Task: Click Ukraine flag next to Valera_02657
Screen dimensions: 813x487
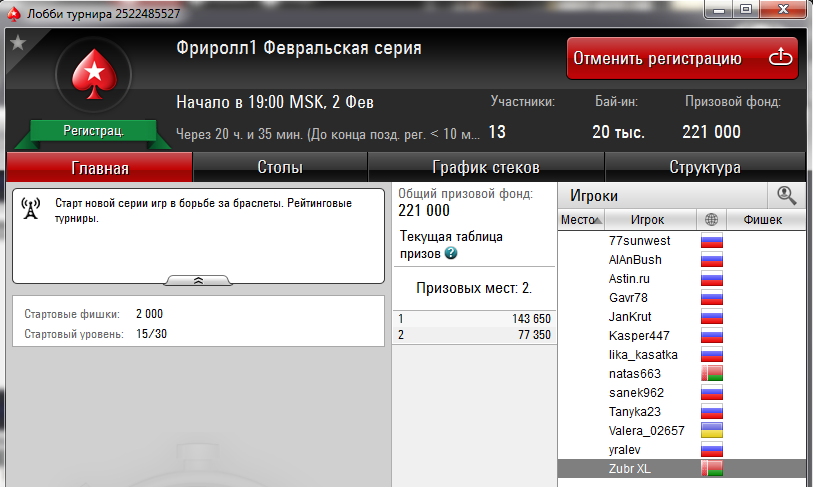Action: click(712, 430)
